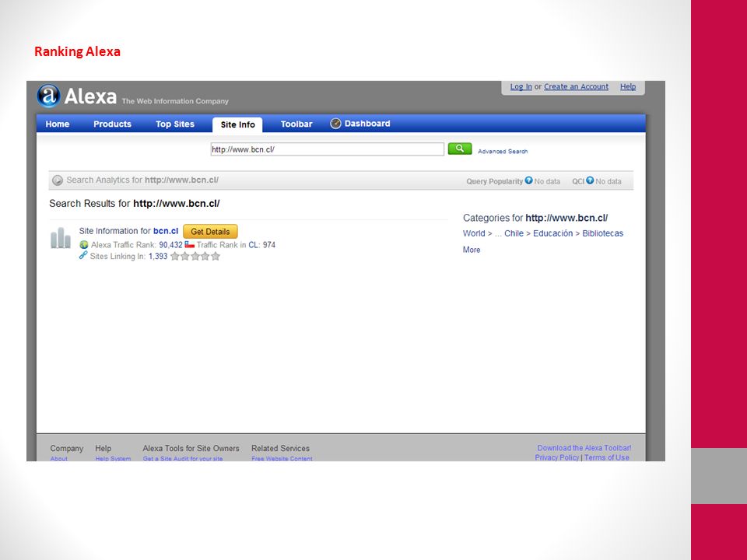Click the globe icon beside Alexa Traffic Rank
Image resolution: width=747 pixels, height=560 pixels.
pyautogui.click(x=84, y=245)
